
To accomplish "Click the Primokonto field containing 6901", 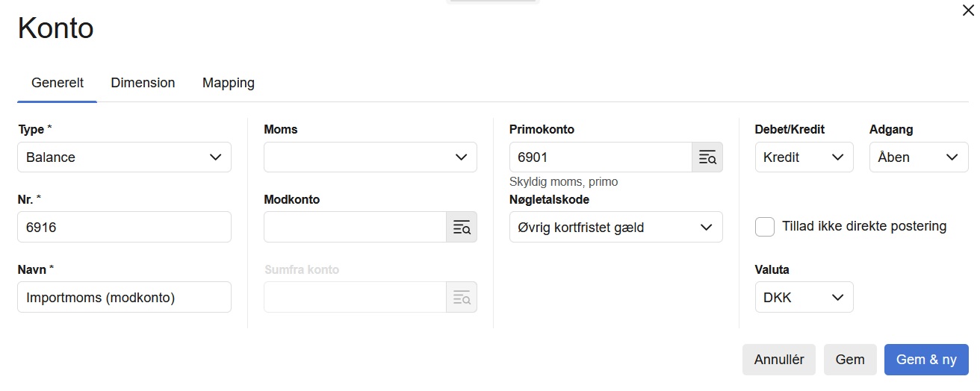I will point(601,157).
